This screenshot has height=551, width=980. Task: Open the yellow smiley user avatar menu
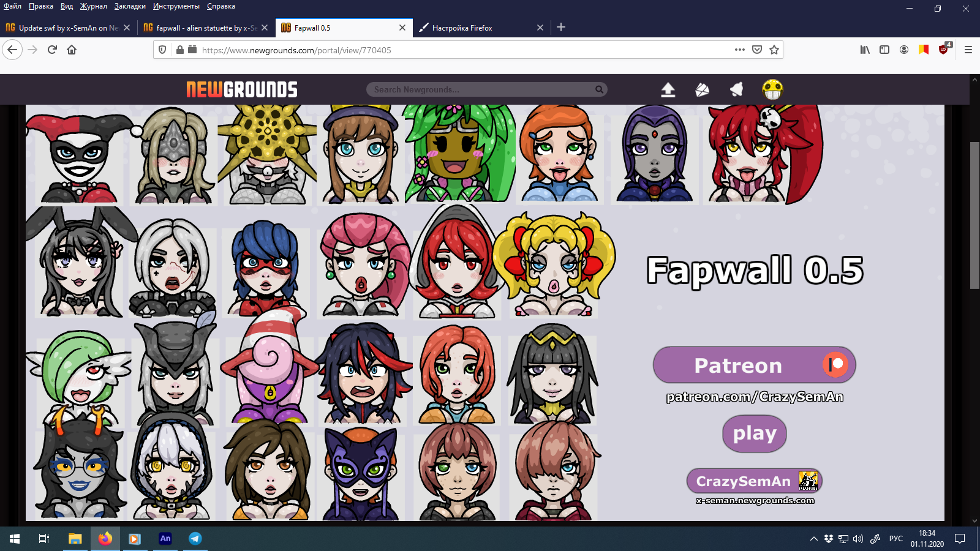772,89
